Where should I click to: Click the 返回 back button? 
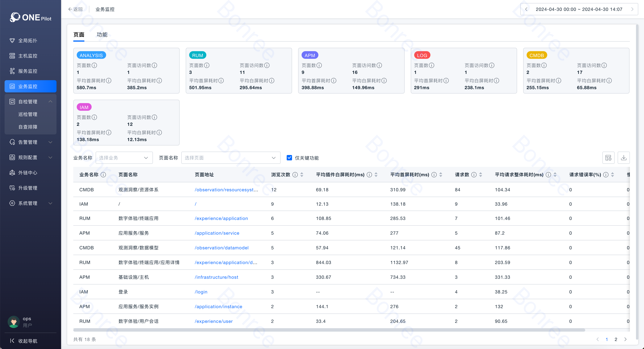pos(75,9)
